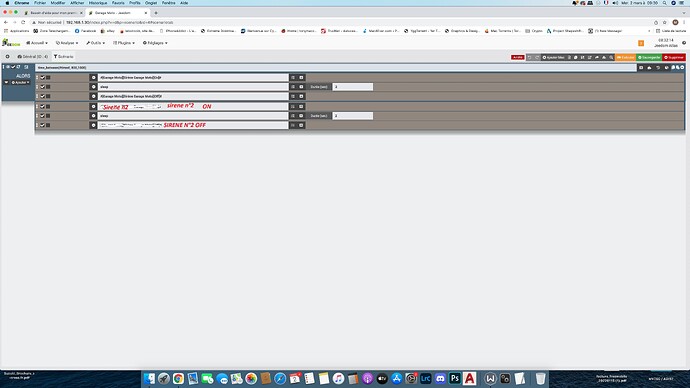This screenshot has height=388, width=690.
Task: Open the Réglages dropdown menu
Action: point(155,43)
